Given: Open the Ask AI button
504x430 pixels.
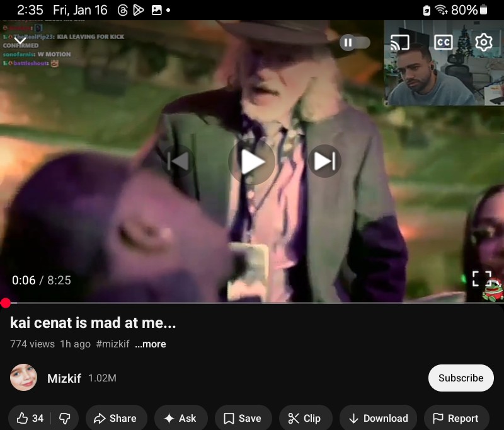Looking at the screenshot, I should tap(180, 418).
